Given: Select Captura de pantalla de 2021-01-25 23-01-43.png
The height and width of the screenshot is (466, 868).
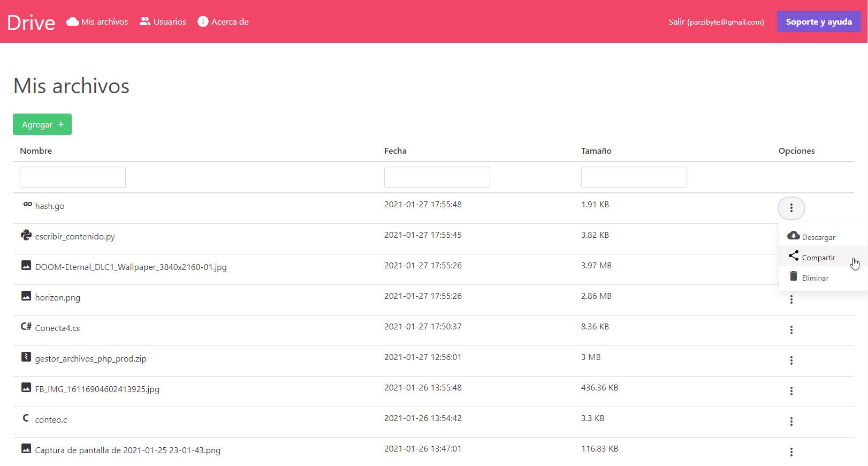Looking at the screenshot, I should coord(127,450).
